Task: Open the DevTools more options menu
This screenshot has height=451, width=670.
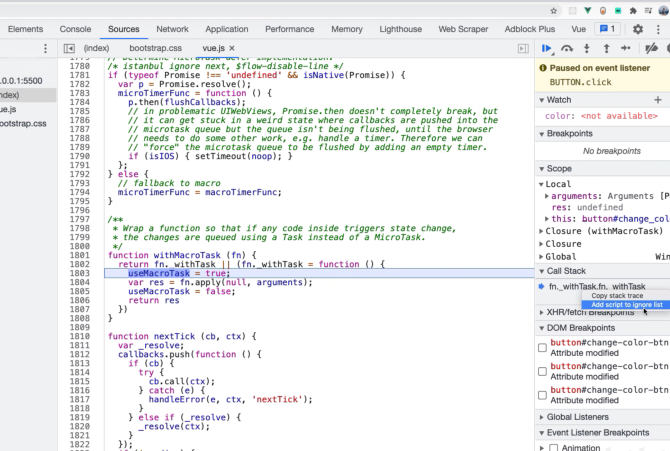Action: click(x=658, y=29)
